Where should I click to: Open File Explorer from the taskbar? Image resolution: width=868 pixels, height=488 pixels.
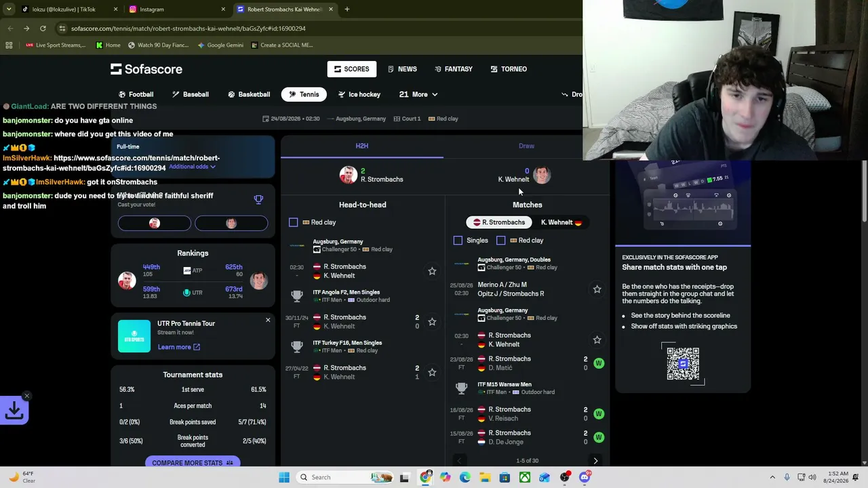click(x=485, y=477)
